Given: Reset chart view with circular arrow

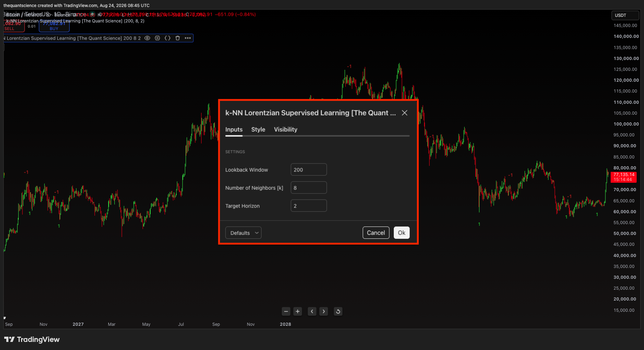Looking at the screenshot, I should click(x=338, y=311).
